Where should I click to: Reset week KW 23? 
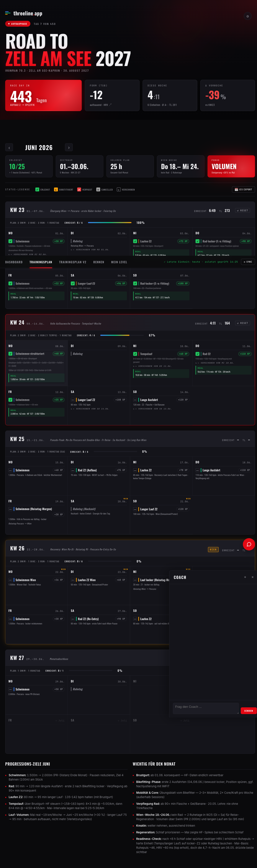[x=242, y=211]
